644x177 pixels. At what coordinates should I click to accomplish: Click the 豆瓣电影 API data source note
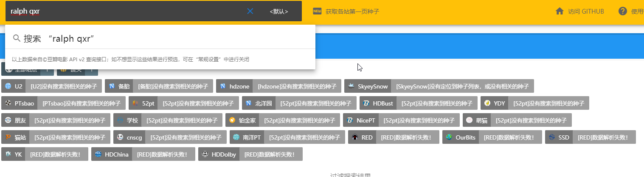130,59
